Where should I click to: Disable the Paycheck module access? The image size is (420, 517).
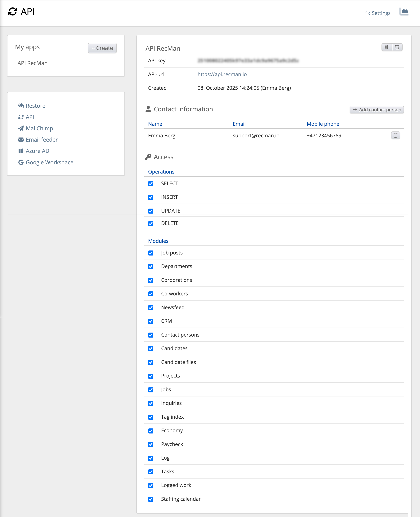click(151, 444)
